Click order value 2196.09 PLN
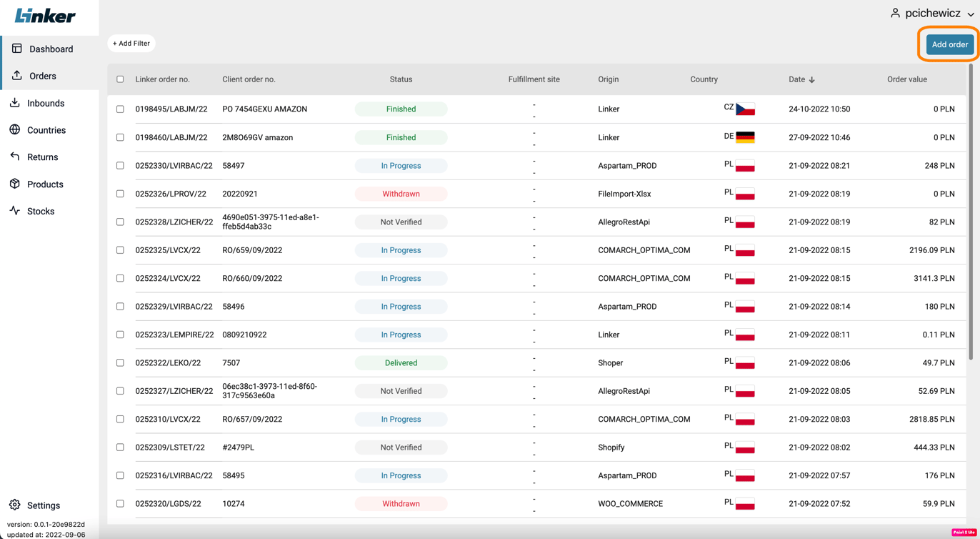The height and width of the screenshot is (539, 980). coord(931,250)
